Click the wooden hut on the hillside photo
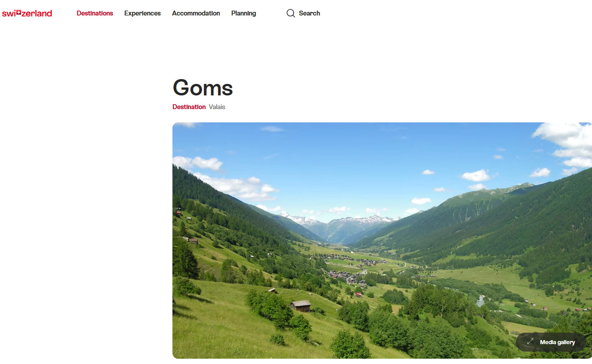Image resolution: width=592 pixels, height=364 pixels. click(x=301, y=306)
